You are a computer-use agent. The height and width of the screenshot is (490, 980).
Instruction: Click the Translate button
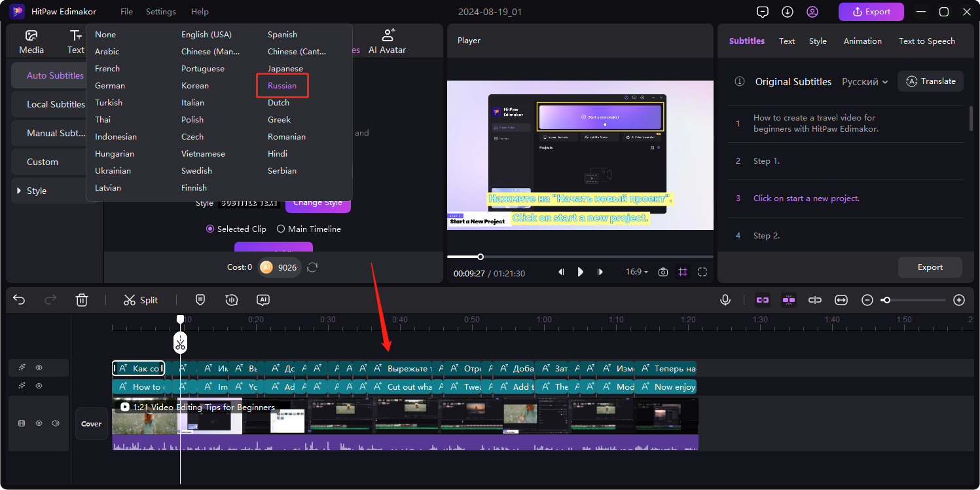930,81
